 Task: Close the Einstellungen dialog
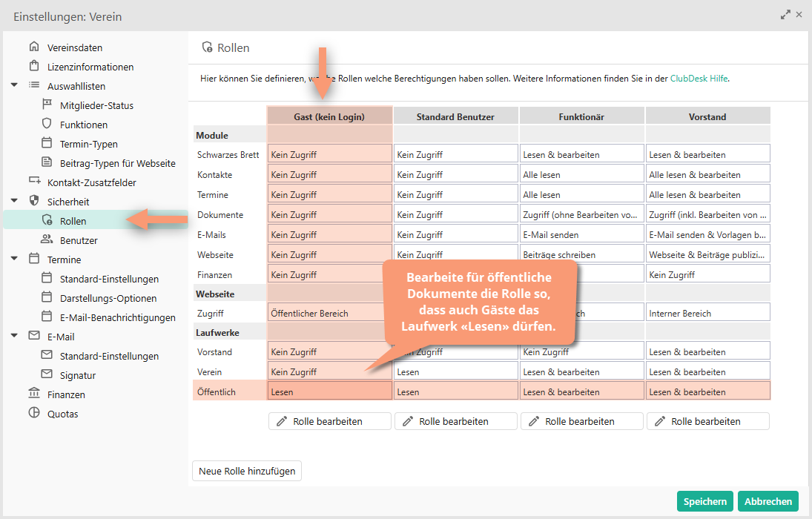point(799,15)
